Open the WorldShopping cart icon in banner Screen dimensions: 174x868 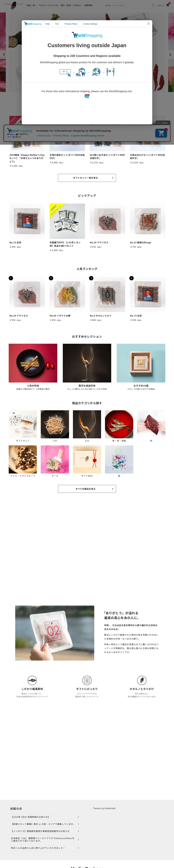[161, 133]
